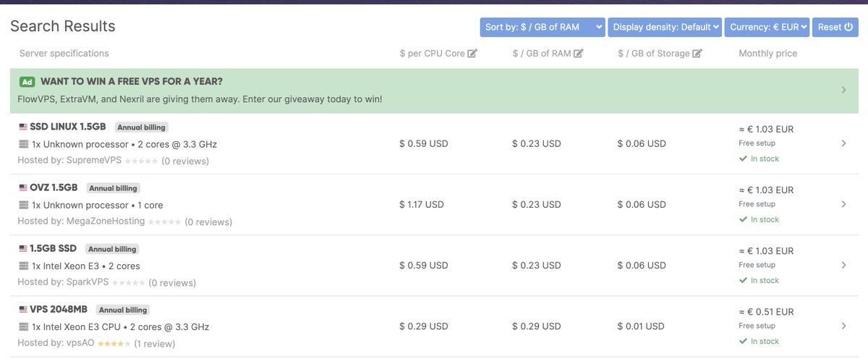Click edit icon next to $ / GB of Storage
868x359 pixels.
coord(697,54)
